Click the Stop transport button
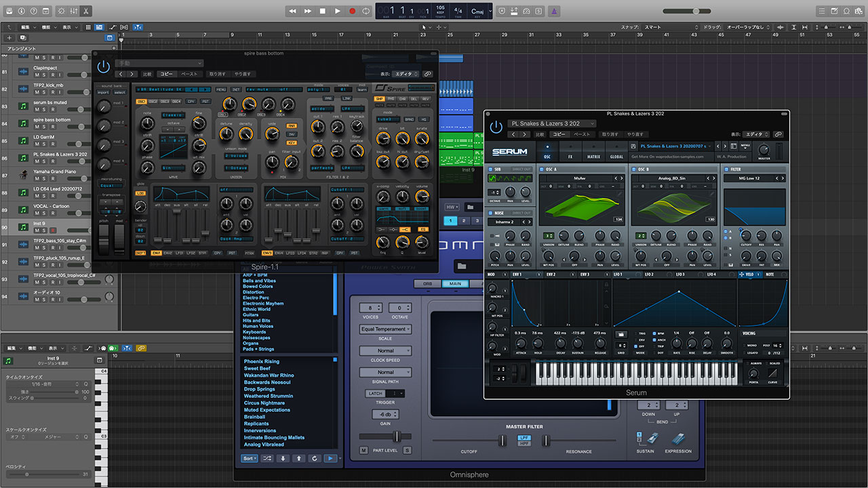The width and height of the screenshot is (868, 488). click(x=322, y=11)
